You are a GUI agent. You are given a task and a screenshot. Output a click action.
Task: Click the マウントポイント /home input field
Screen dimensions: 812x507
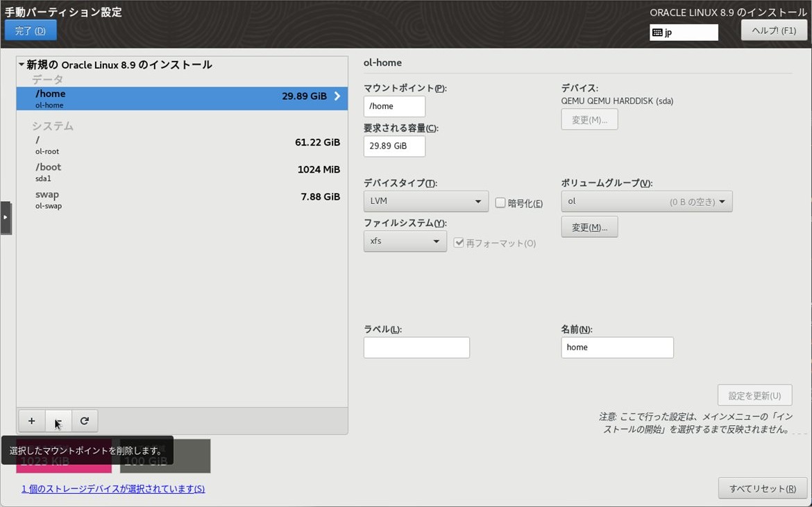tap(394, 106)
